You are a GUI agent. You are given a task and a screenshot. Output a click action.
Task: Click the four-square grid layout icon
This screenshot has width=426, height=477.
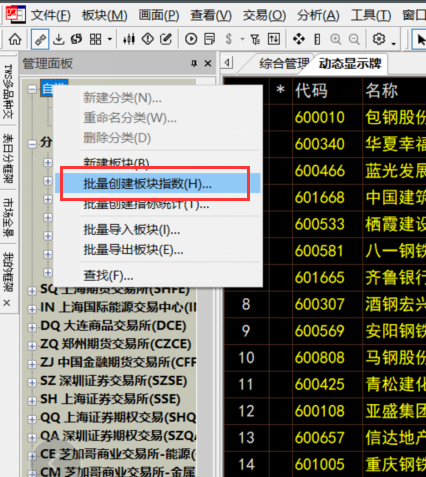(95, 39)
